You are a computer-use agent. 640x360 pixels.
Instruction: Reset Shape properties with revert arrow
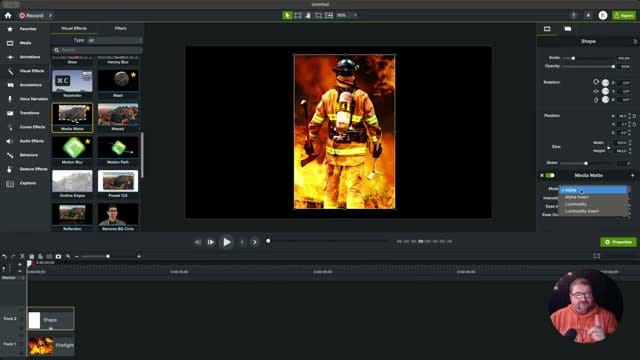click(635, 42)
